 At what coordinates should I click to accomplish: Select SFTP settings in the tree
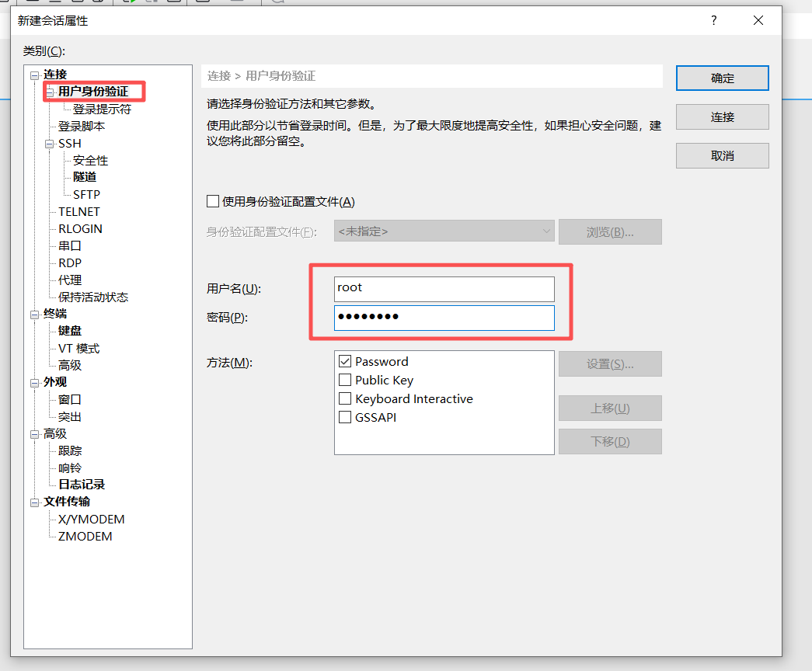(88, 194)
